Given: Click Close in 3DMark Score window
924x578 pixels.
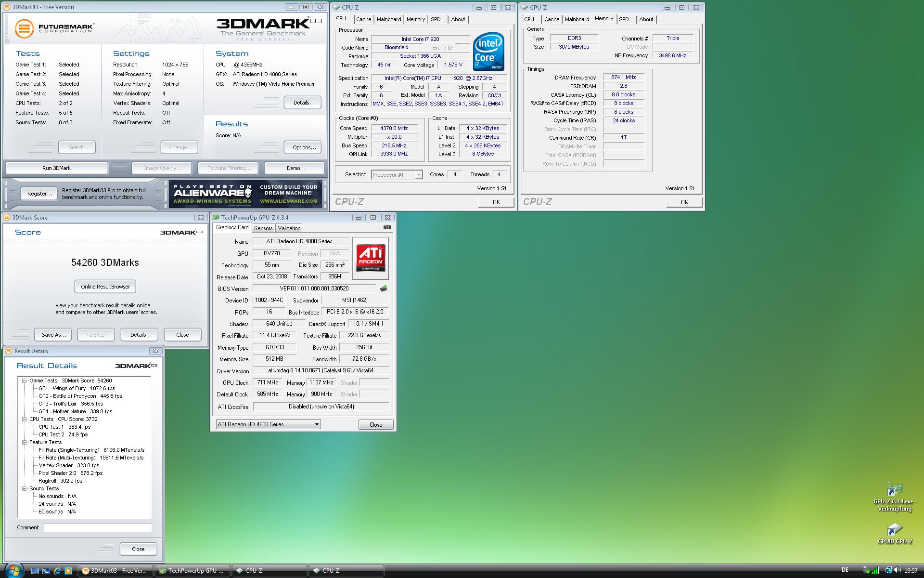Looking at the screenshot, I should click(182, 335).
